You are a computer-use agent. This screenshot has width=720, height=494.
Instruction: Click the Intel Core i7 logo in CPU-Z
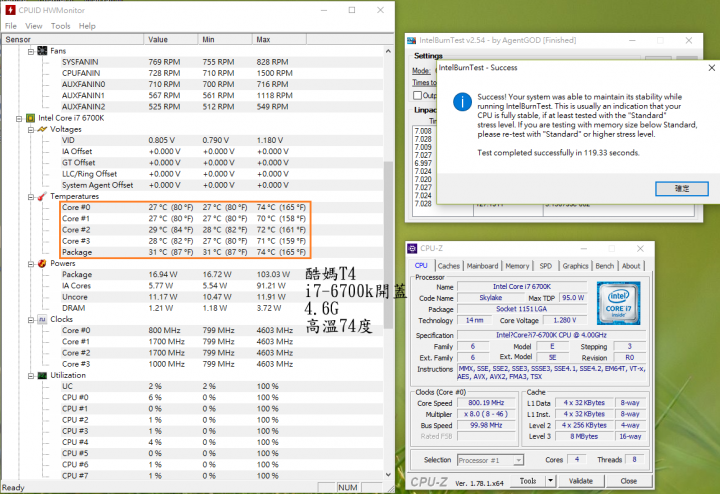pyautogui.click(x=618, y=303)
